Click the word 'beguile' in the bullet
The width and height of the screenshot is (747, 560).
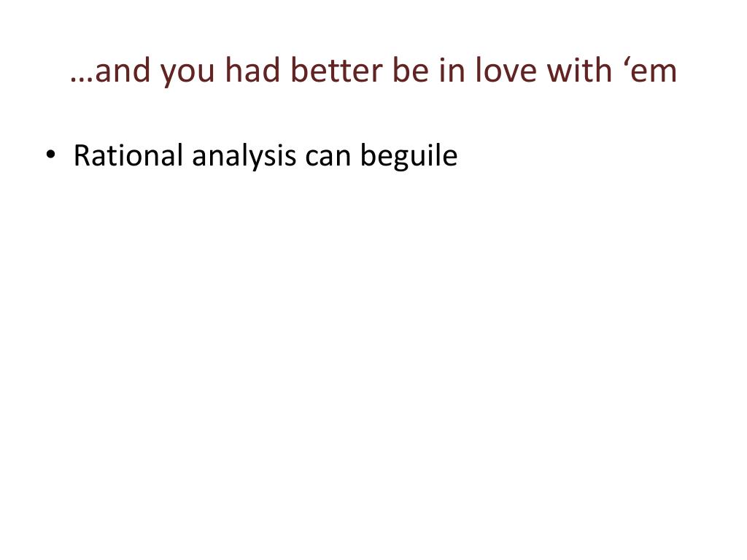[x=409, y=156]
